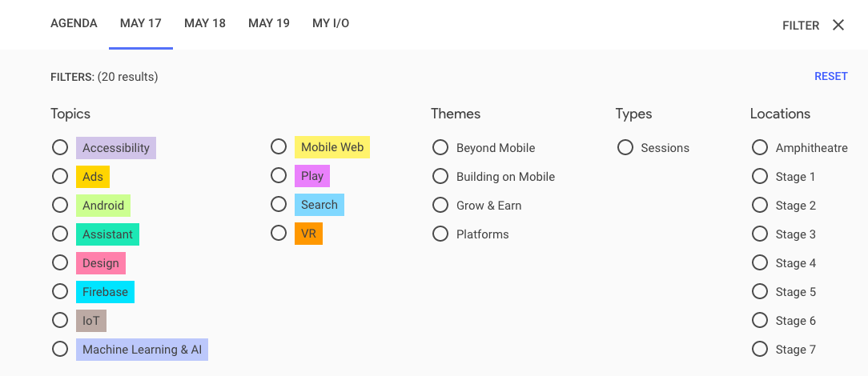Reset all applied filters
Screen dimensions: 868x376
830,77
